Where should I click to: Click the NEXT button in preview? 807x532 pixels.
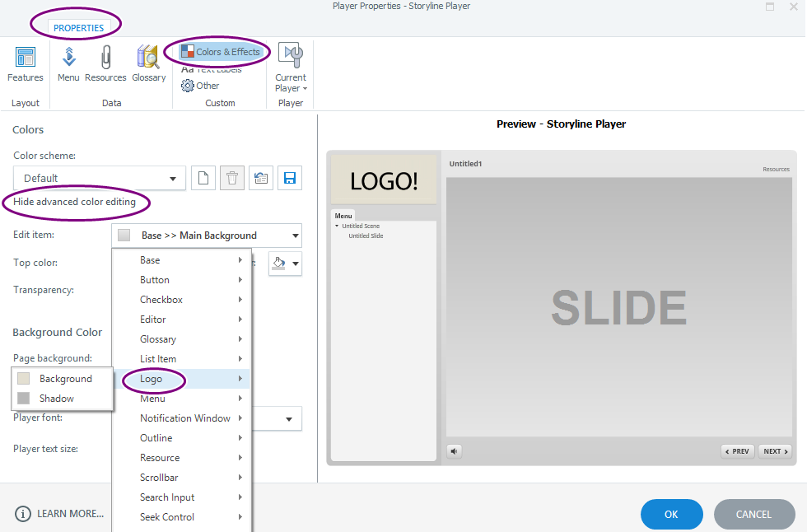[x=776, y=451]
